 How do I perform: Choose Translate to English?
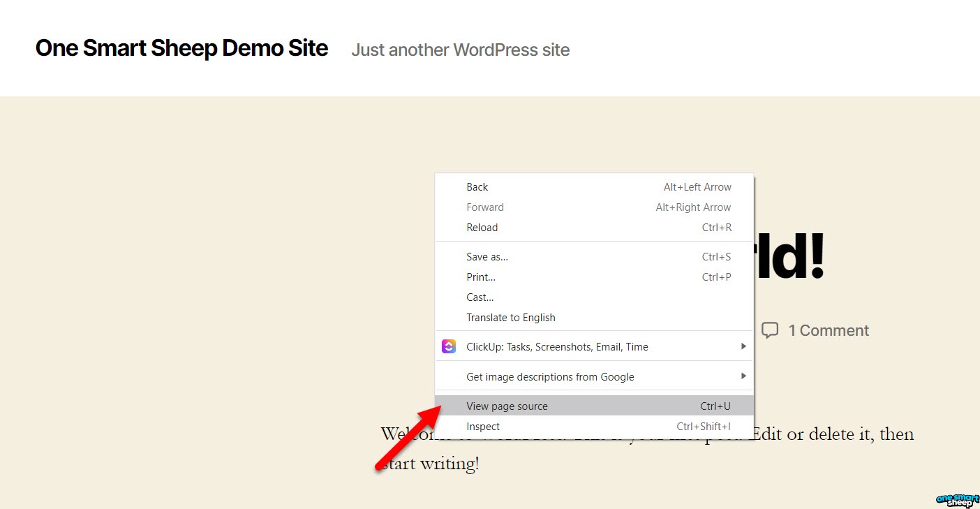(595, 318)
